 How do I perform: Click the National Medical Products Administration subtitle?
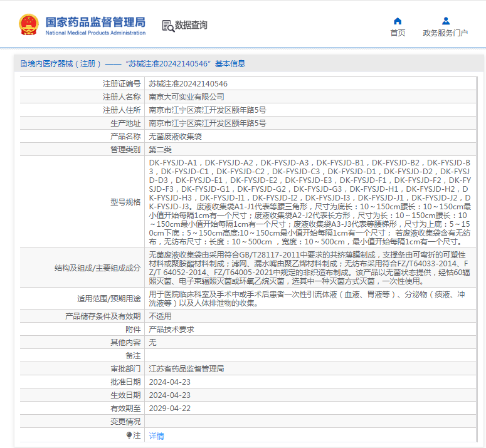[95, 33]
